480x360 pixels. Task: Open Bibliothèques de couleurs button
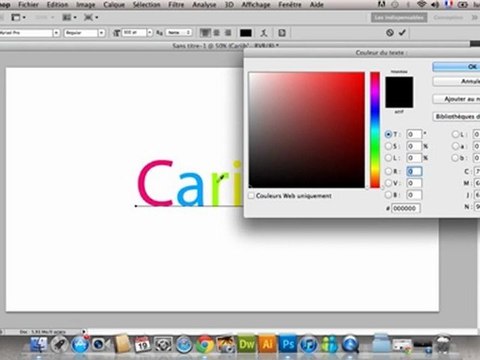[x=456, y=117]
